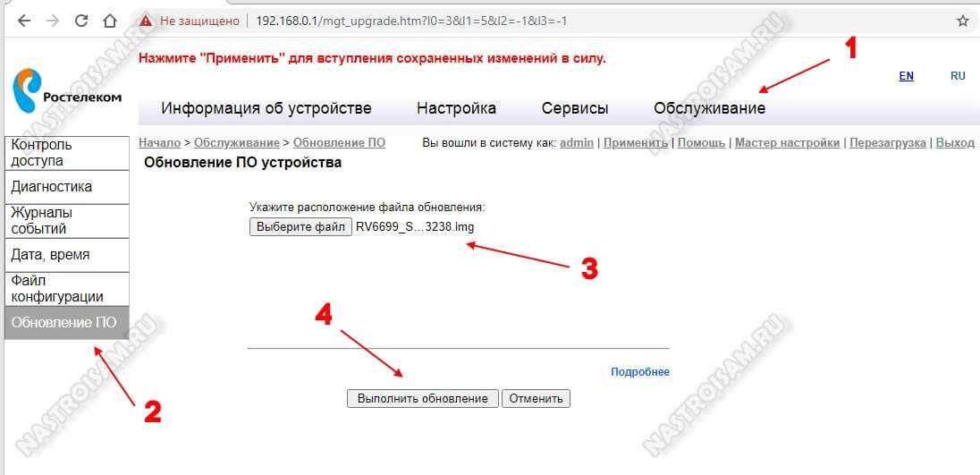The width and height of the screenshot is (980, 475).
Task: Click the address bar URL field
Action: 536,21
